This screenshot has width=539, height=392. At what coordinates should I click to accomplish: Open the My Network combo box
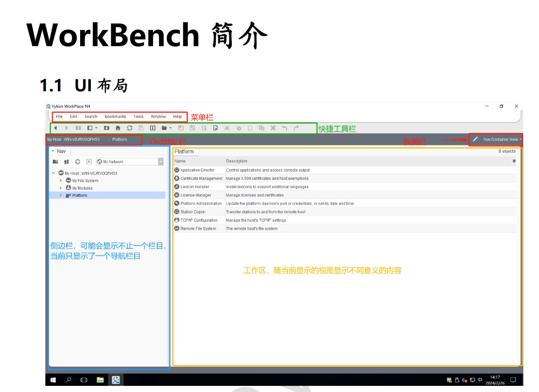coord(130,162)
